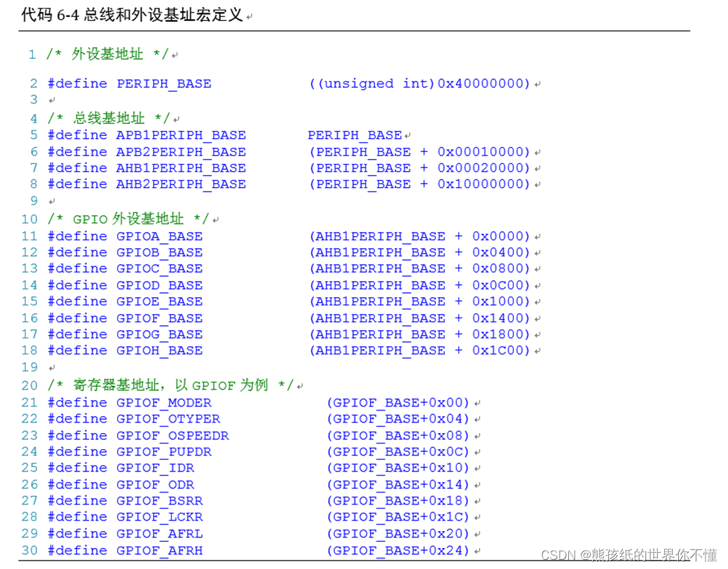
Task: Select GPIOE_BASE macro name
Action: [159, 302]
